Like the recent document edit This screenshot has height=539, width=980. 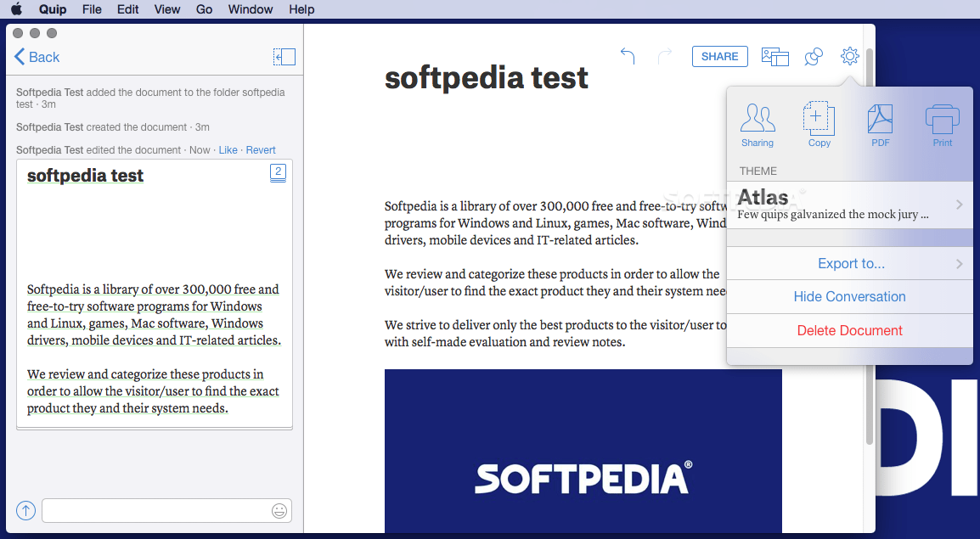228,149
